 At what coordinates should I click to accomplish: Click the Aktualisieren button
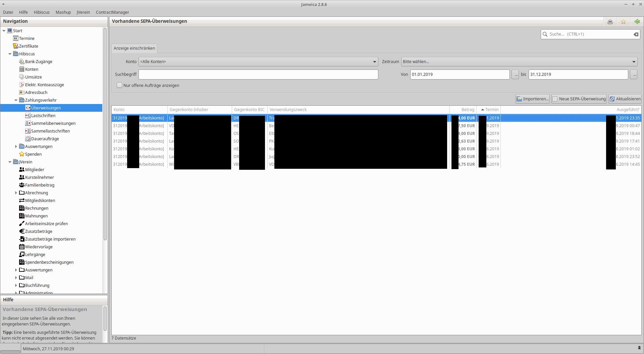point(625,99)
